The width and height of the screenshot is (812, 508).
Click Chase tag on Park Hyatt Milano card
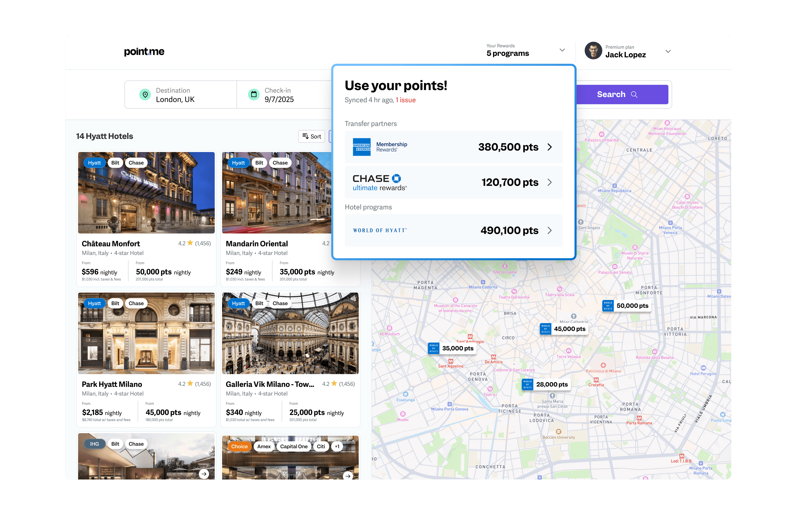pyautogui.click(x=136, y=303)
